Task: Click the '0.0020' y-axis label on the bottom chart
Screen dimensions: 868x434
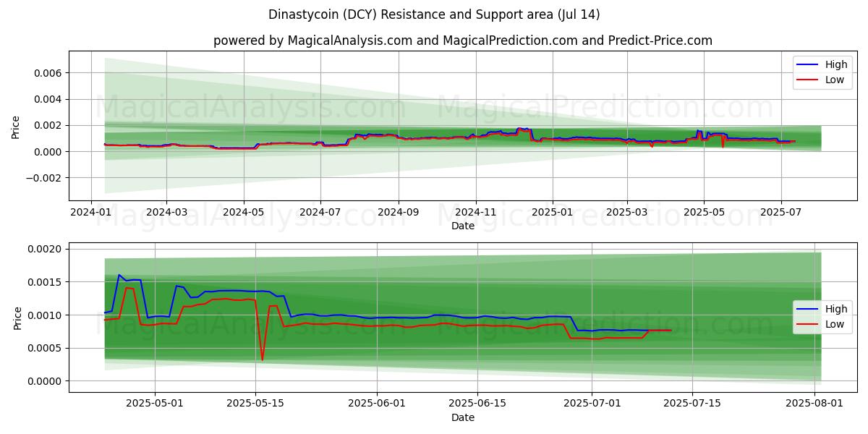Action: pos(46,249)
